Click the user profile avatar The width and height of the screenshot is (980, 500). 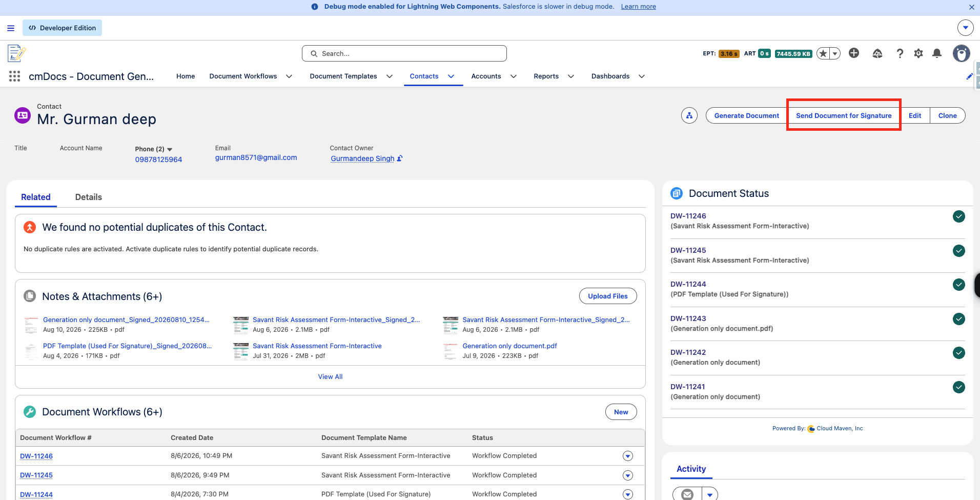962,53
